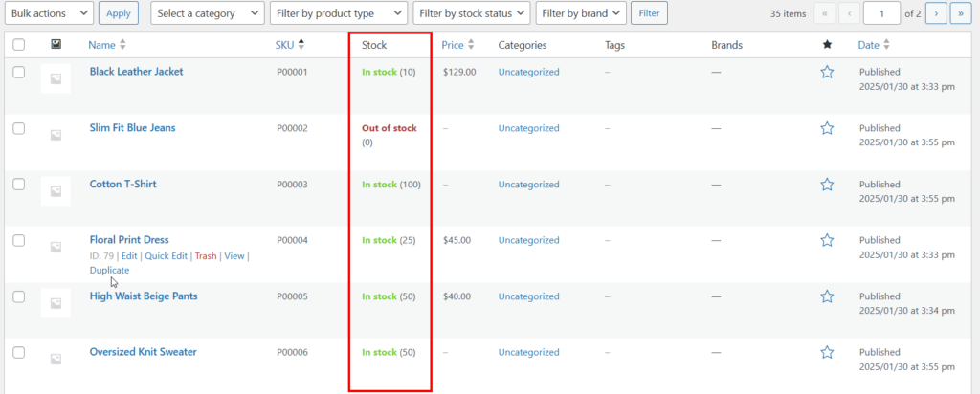Image resolution: width=980 pixels, height=394 pixels.
Task: Open Uncategorized for Black Leather Jacket
Action: coord(528,72)
